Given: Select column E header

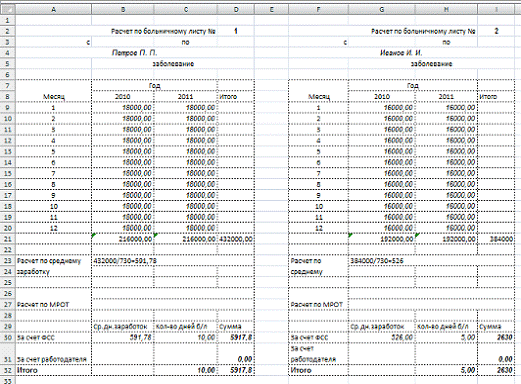Looking at the screenshot, I should (271, 10).
